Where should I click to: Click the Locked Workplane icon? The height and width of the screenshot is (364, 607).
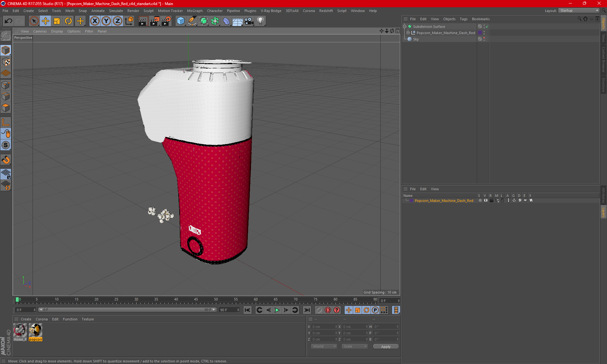click(x=6, y=174)
